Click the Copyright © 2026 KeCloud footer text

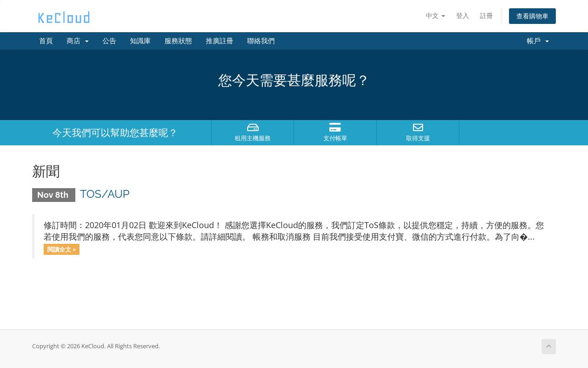point(96,346)
